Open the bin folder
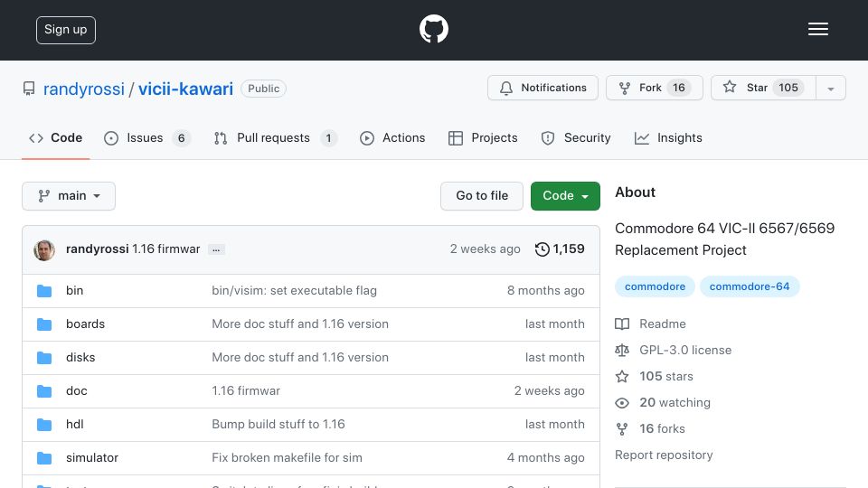Image resolution: width=868 pixels, height=488 pixels. coord(75,290)
